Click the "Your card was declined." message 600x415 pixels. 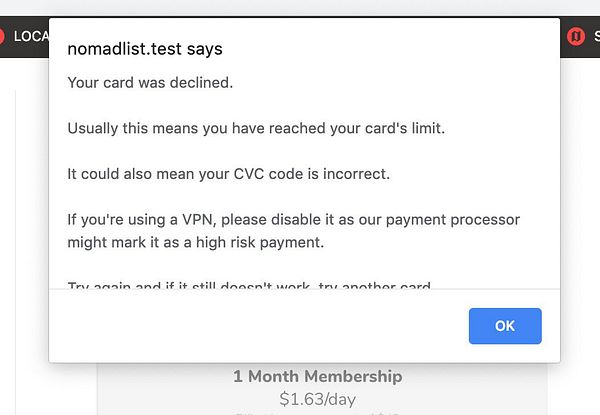tap(150, 82)
